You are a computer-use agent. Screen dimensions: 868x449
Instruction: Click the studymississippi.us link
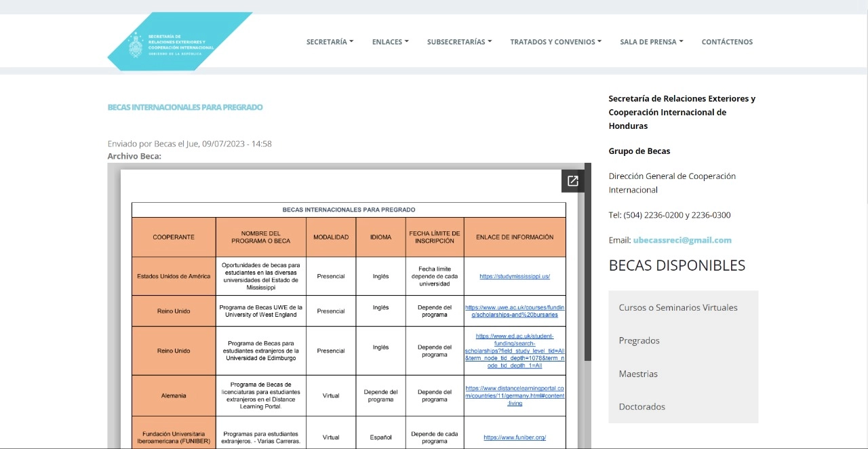click(514, 277)
